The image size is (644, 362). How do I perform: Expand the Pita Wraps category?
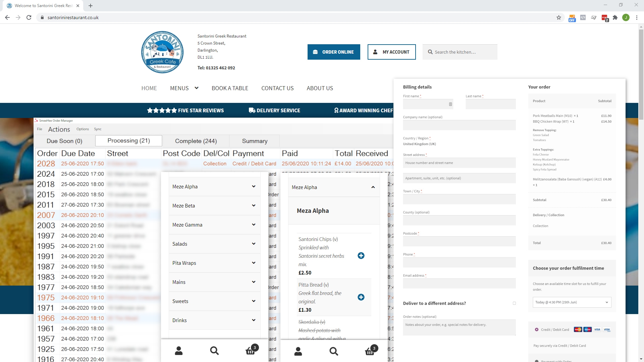pyautogui.click(x=214, y=263)
